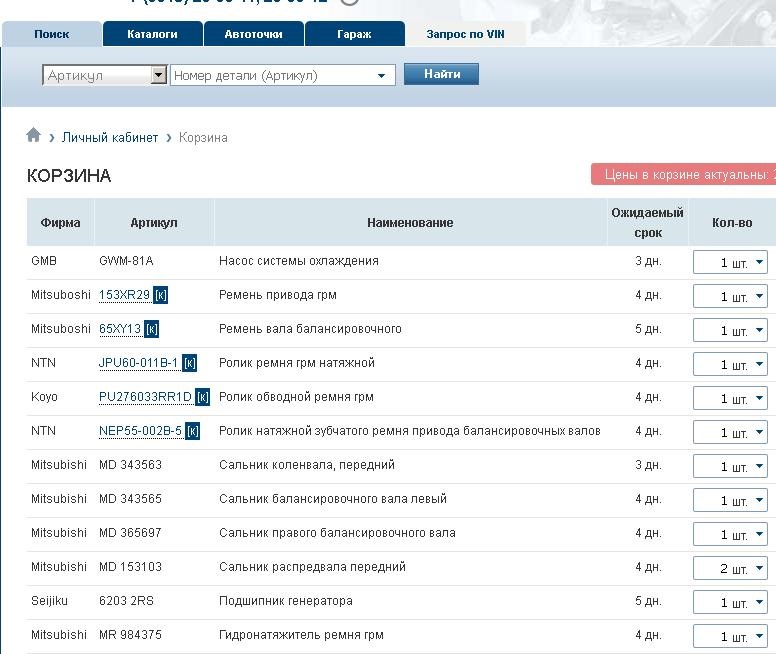Click the Насос системы охлаждения name
This screenshot has width=776, height=654.
click(x=299, y=261)
